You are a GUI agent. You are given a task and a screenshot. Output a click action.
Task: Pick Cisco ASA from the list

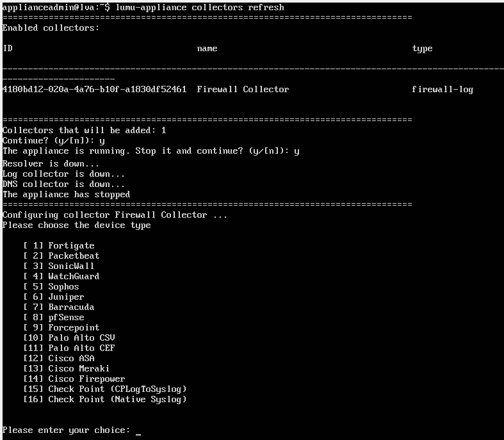pyautogui.click(x=71, y=358)
